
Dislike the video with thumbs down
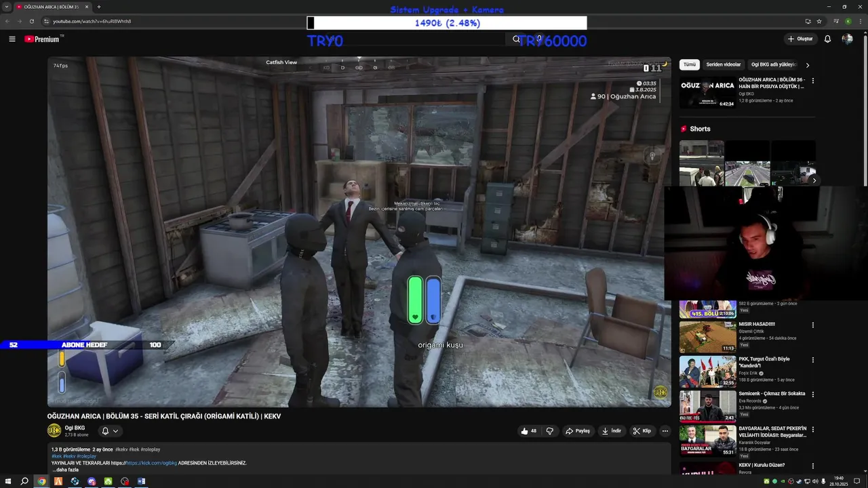pos(550,431)
